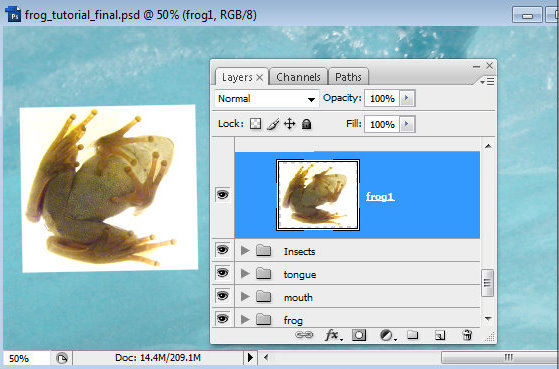The image size is (559, 369).
Task: Open the layer style fx menu
Action: 333,335
